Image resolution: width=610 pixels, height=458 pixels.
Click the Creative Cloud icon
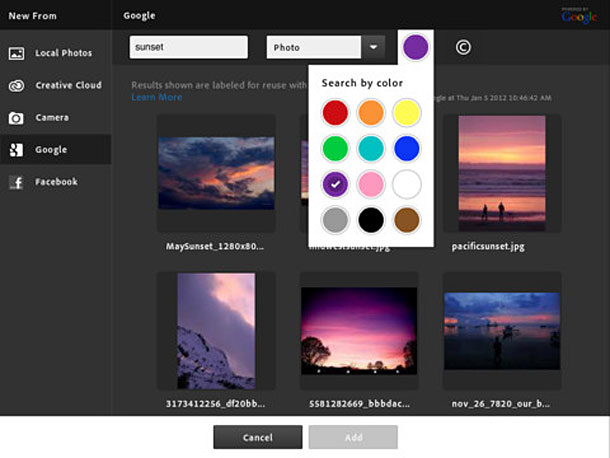tap(16, 85)
